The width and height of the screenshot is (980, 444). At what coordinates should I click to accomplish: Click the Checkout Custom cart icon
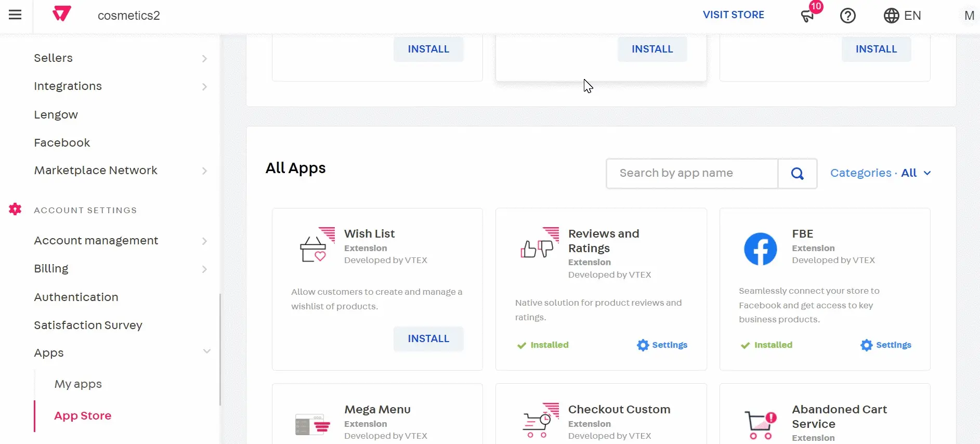540,420
